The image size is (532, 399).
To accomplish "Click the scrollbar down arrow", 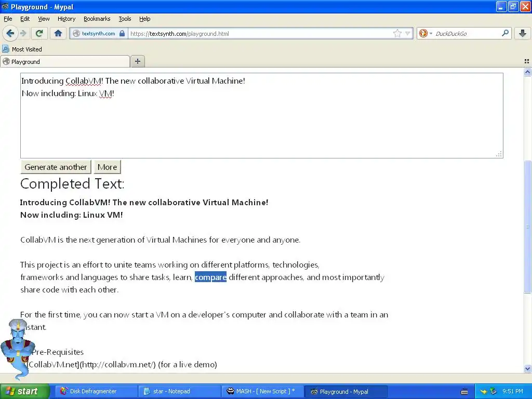I will point(527,368).
